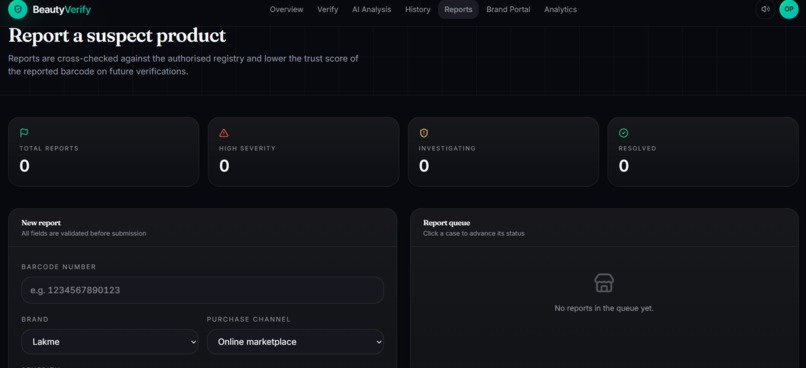The width and height of the screenshot is (806, 368).
Task: Open the Brand Portal tab
Action: (x=508, y=9)
